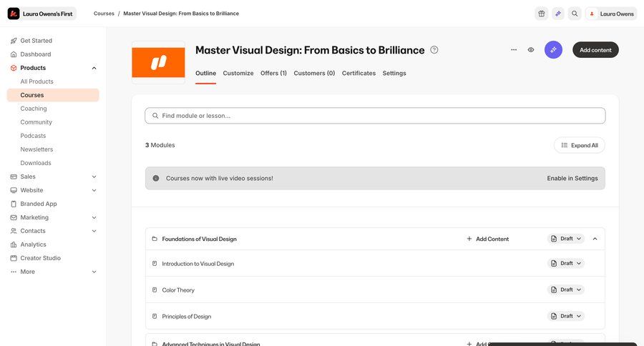Click the info icon in live video banner
644x346 pixels.
coord(156,178)
